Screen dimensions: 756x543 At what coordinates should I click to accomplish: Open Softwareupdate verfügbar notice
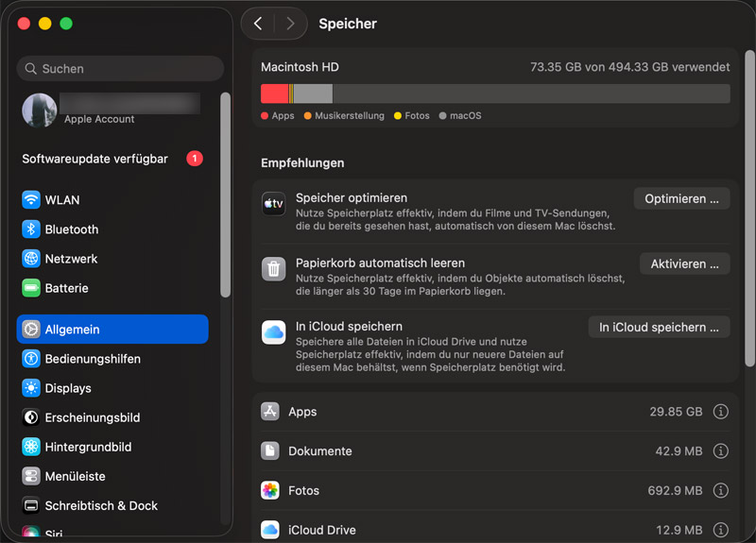pos(112,159)
